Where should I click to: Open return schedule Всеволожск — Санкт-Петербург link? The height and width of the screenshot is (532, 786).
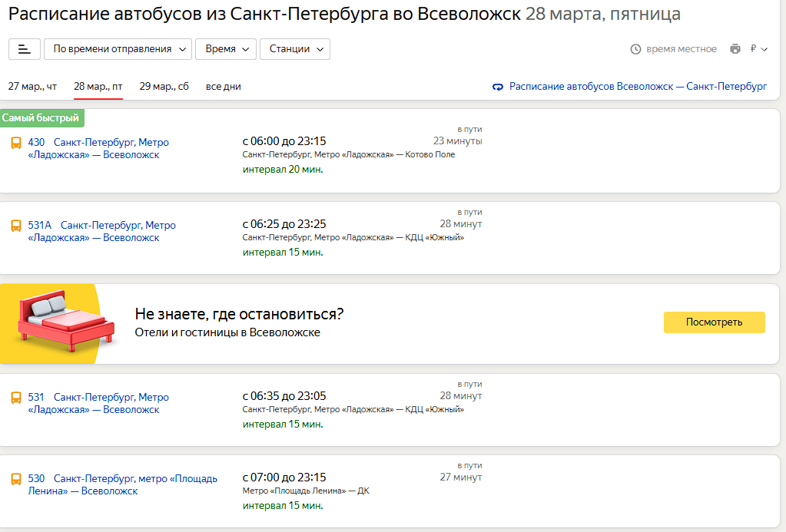click(638, 87)
